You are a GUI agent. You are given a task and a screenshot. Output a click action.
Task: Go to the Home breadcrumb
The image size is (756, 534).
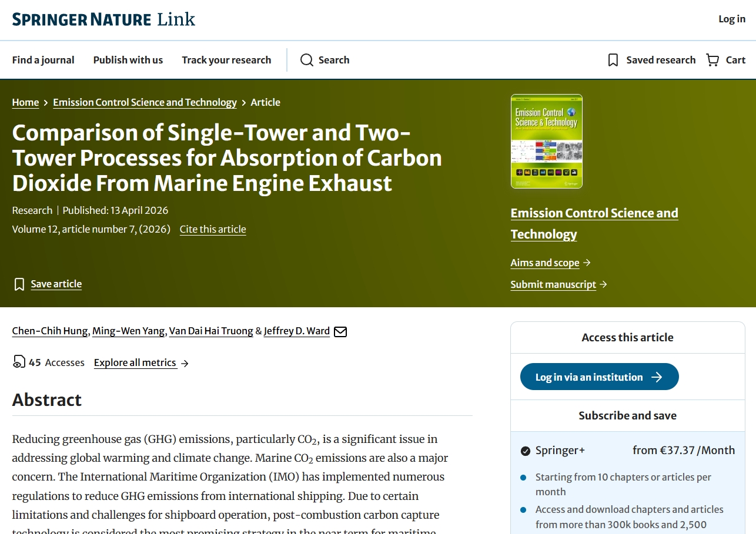[25, 102]
